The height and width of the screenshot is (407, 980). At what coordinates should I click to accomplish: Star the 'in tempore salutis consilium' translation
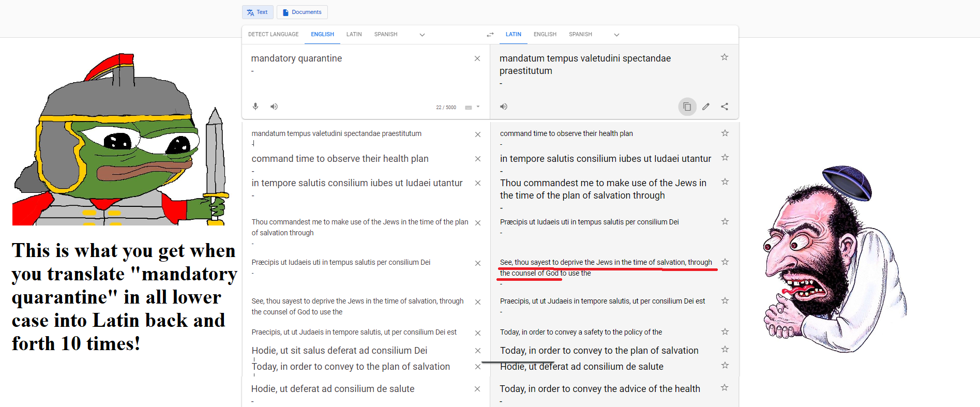click(725, 157)
